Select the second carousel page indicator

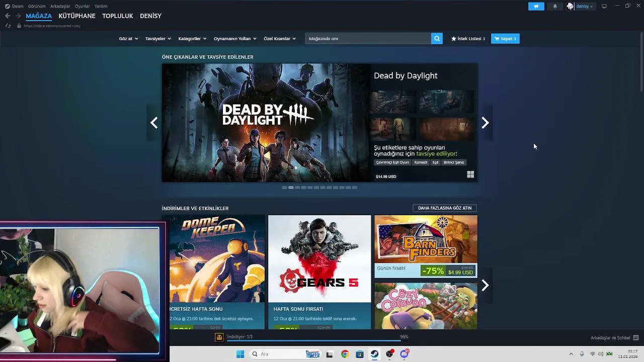[x=291, y=188]
